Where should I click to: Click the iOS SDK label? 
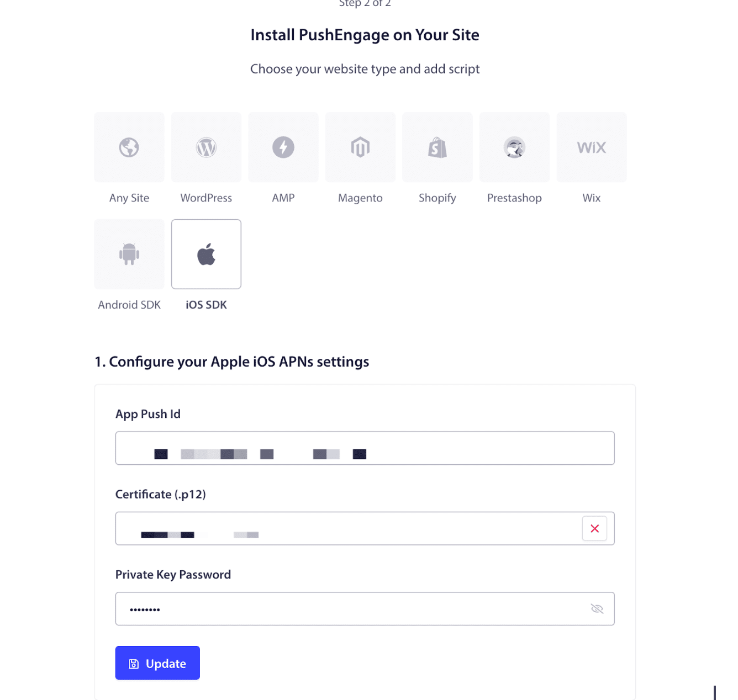click(x=206, y=305)
